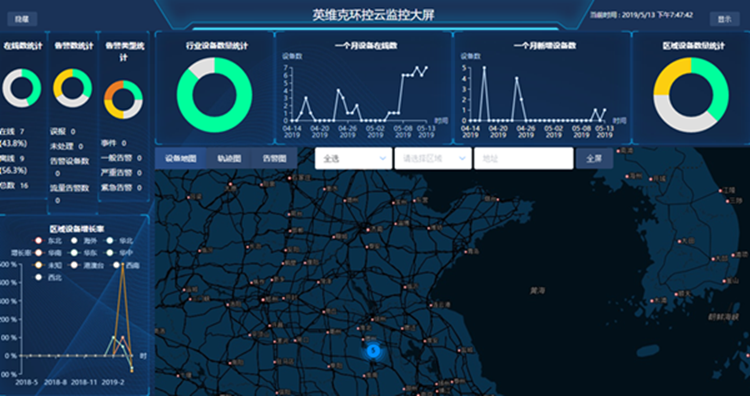Switch to the 告警图 tab
The height and width of the screenshot is (396, 750).
coord(275,158)
